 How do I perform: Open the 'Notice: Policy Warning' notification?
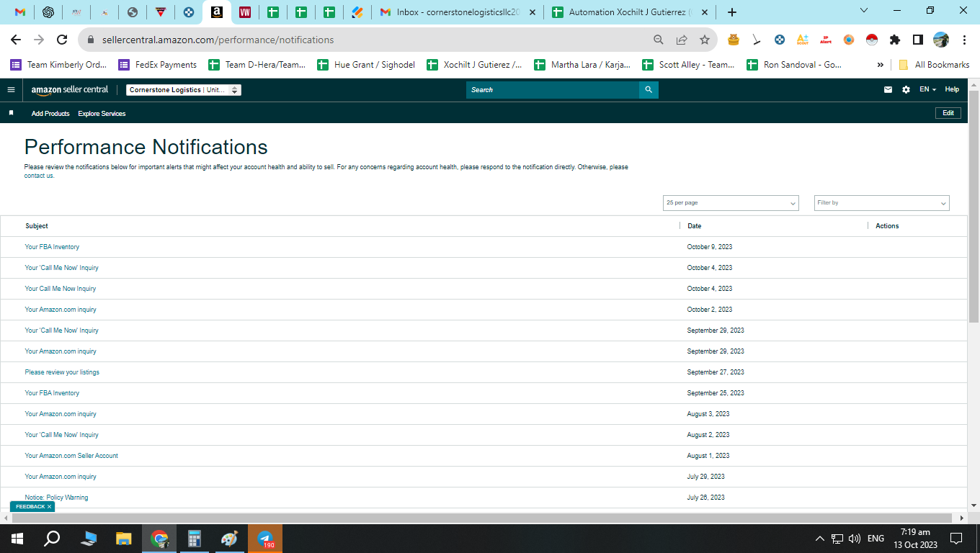click(x=56, y=498)
